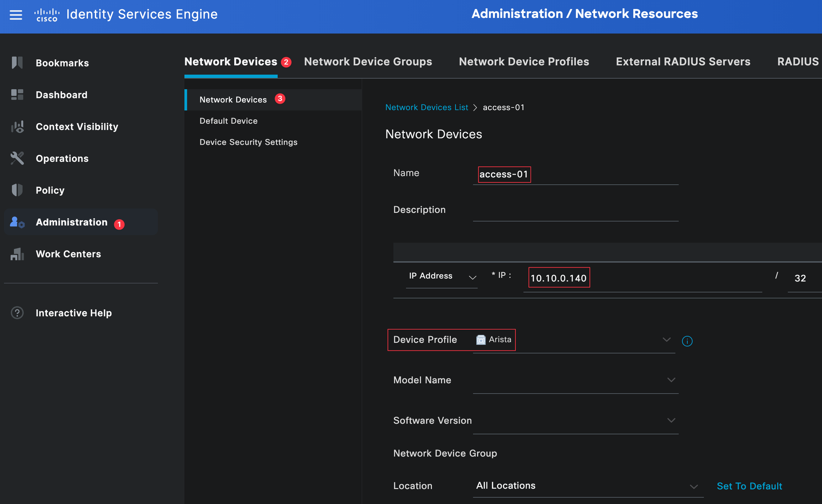822x504 pixels.
Task: Open the Location All Locations dropdown
Action: click(x=694, y=486)
